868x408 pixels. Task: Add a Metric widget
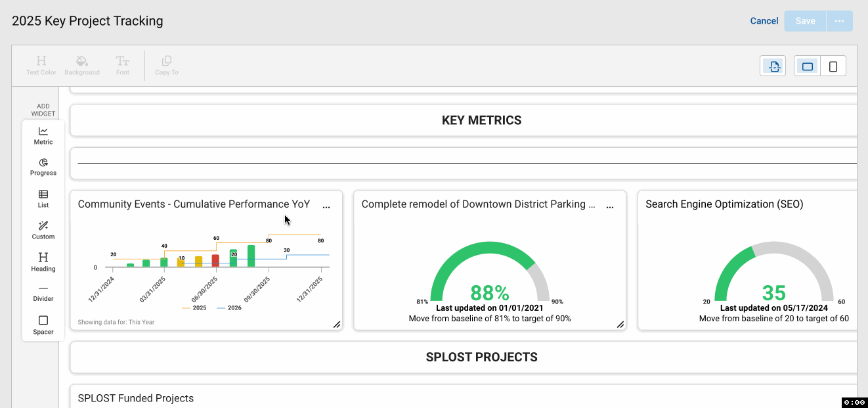coord(43,136)
